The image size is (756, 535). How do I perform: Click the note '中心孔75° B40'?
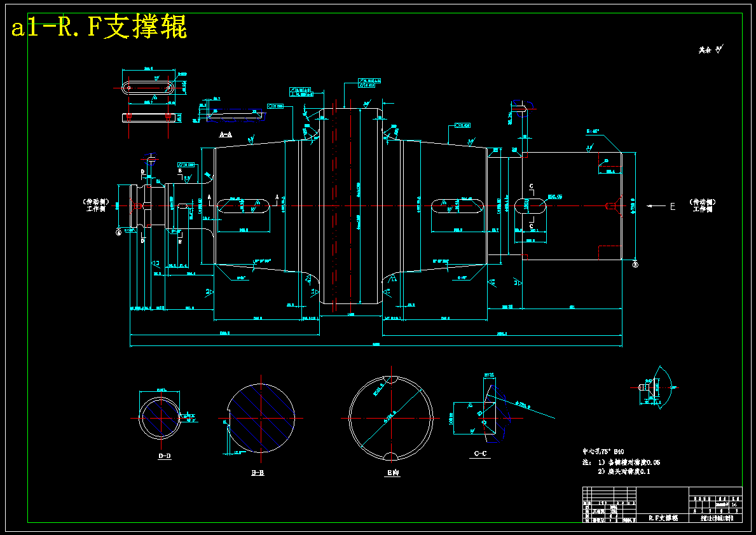pos(603,452)
